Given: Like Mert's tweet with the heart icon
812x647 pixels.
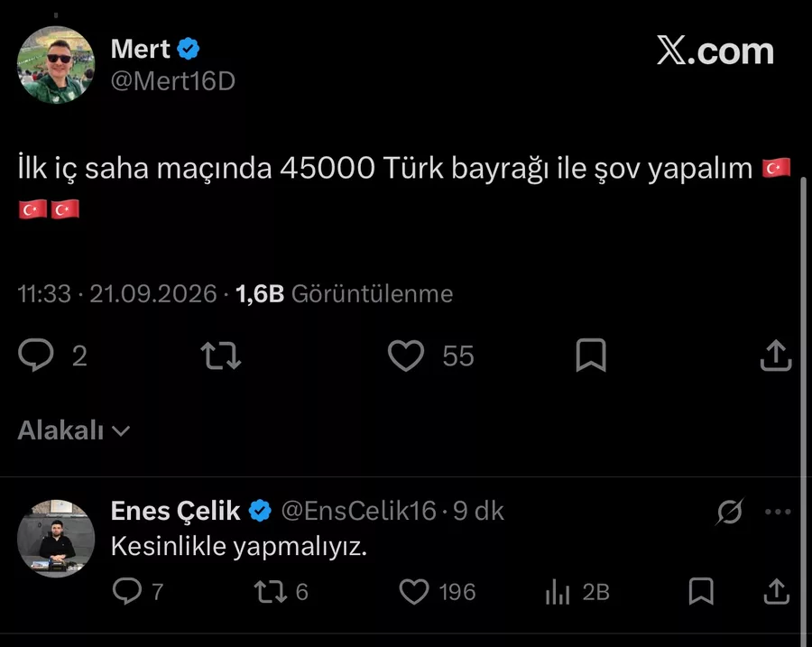Looking at the screenshot, I should 406,356.
